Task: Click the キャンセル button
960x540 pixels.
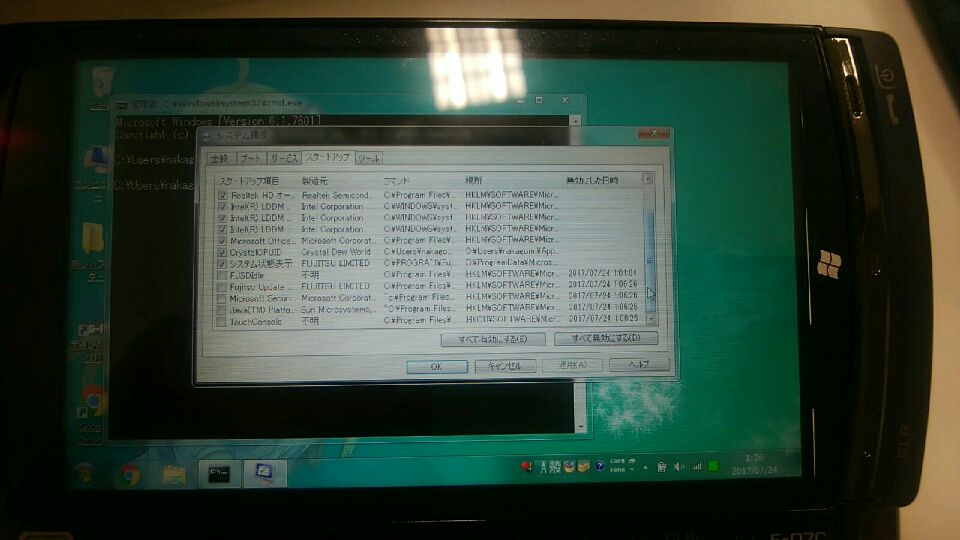Action: (504, 366)
